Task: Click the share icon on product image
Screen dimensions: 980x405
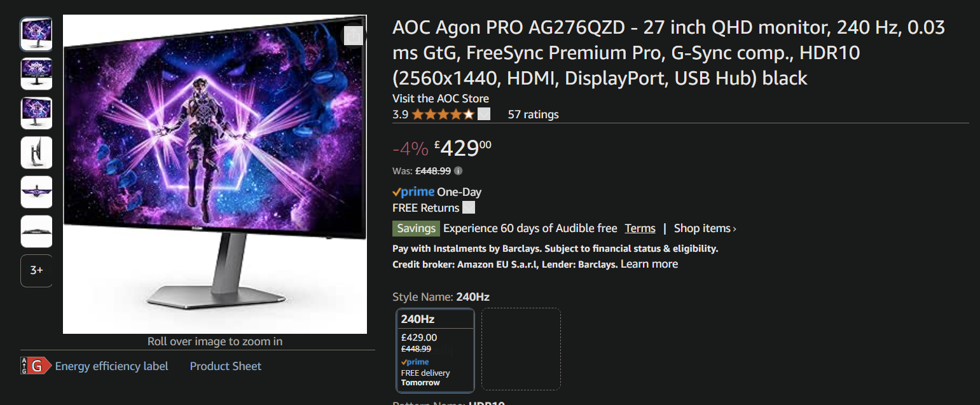Action: tap(353, 36)
